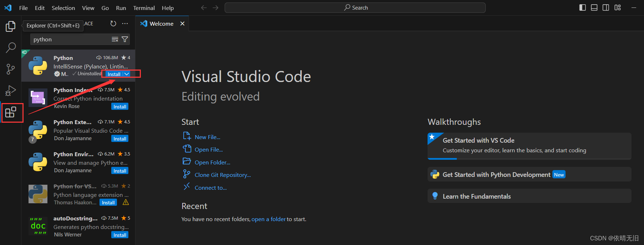This screenshot has width=644, height=245.
Task: Click the Open File icon under Start
Action: 187,149
